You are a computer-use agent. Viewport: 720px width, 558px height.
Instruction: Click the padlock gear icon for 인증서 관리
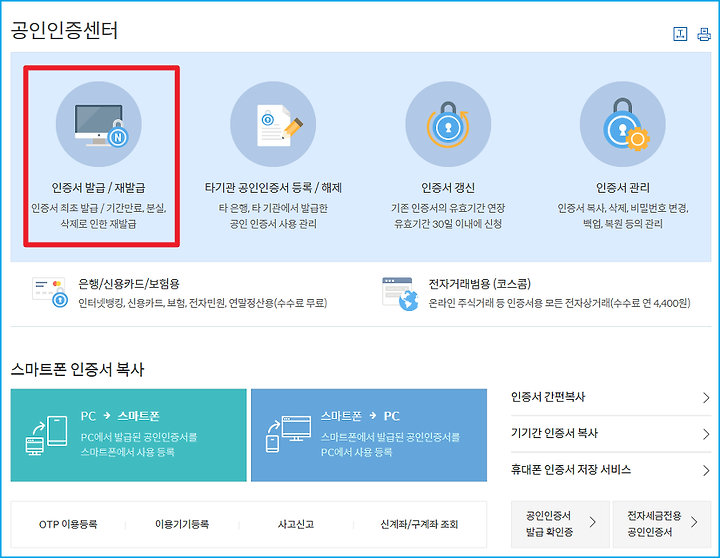(623, 124)
